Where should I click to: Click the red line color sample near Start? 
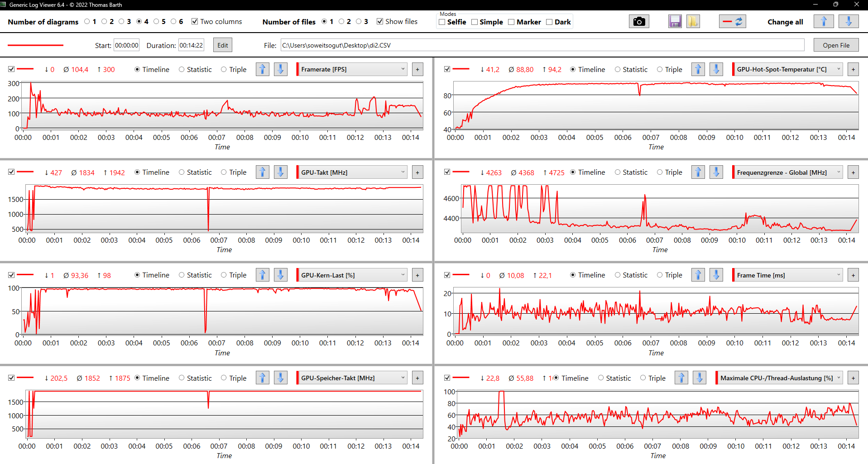(x=35, y=45)
